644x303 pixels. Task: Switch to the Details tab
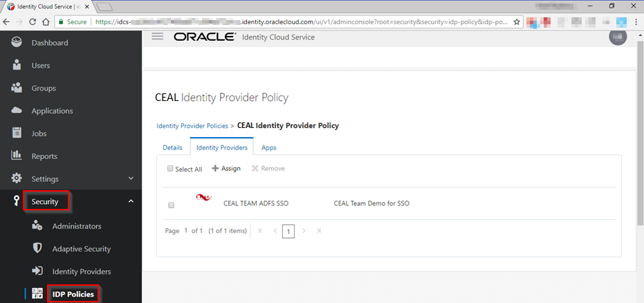pyautogui.click(x=172, y=148)
